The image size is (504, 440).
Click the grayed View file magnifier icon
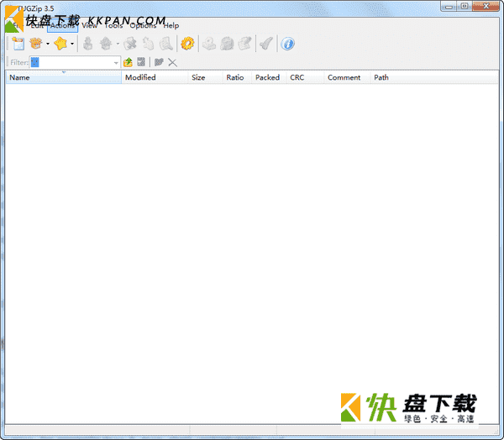pyautogui.click(x=166, y=44)
